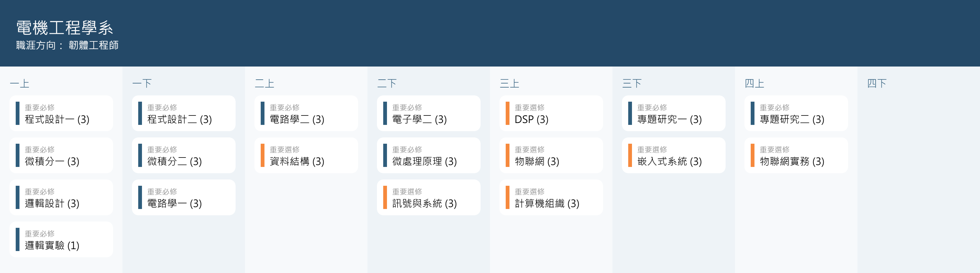Select the 資料結構 elective card
The height and width of the screenshot is (273, 980).
tap(306, 156)
